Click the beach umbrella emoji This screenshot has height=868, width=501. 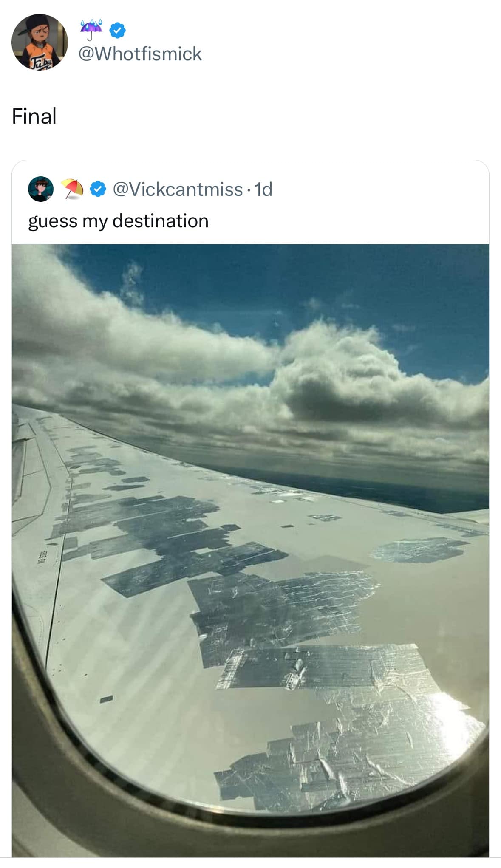[x=72, y=189]
